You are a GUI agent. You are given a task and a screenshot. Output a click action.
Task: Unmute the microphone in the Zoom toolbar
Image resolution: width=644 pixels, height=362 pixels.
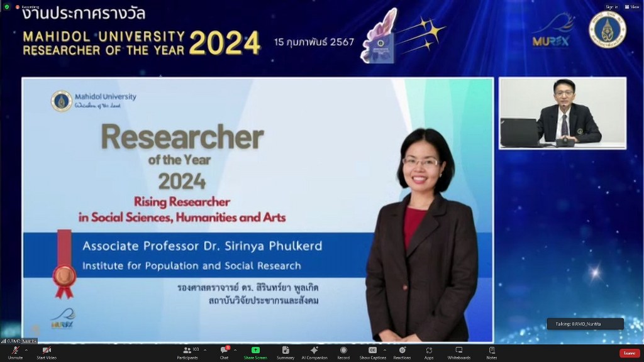(x=15, y=353)
